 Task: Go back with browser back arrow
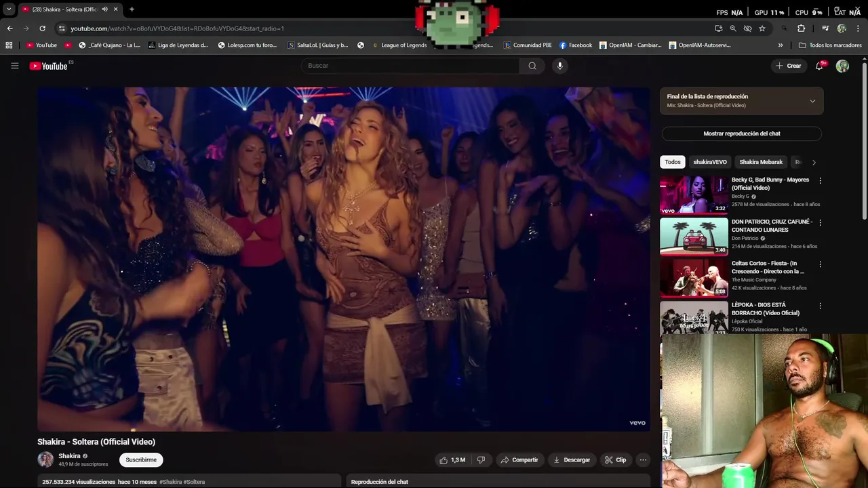(x=9, y=28)
